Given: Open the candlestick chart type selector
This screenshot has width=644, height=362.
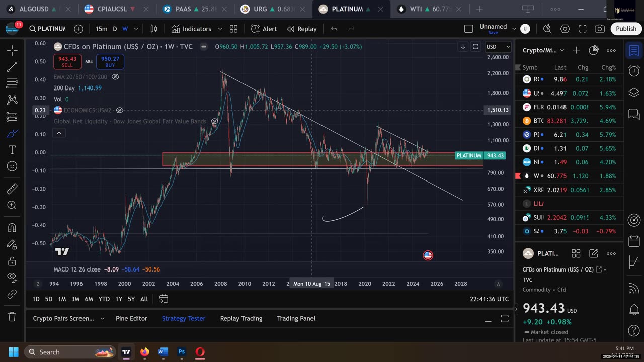Looking at the screenshot, I should tap(154, 29).
